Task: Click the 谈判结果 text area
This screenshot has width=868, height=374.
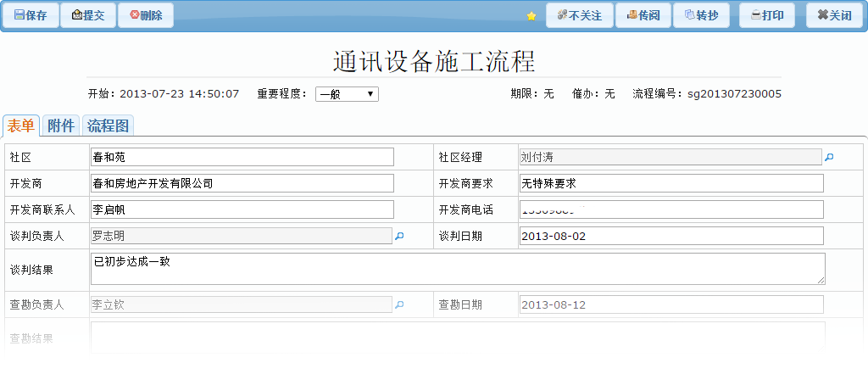Action: coord(458,269)
